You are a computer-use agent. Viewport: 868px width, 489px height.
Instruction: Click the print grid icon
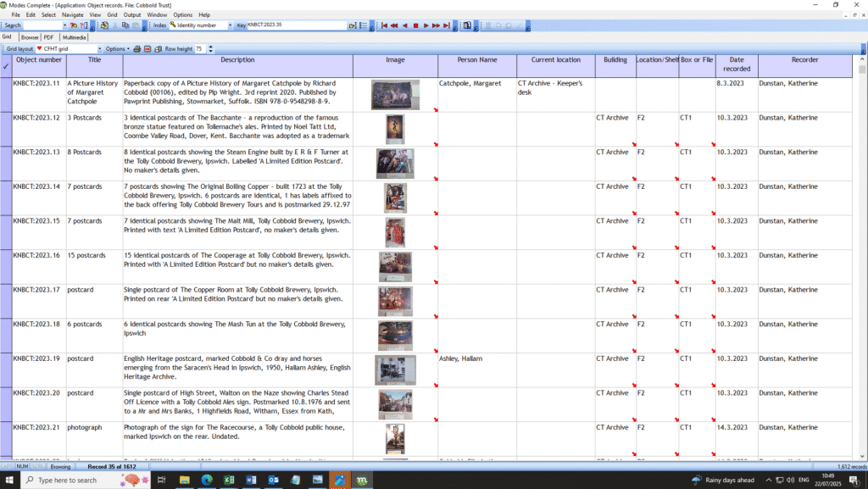[136, 48]
